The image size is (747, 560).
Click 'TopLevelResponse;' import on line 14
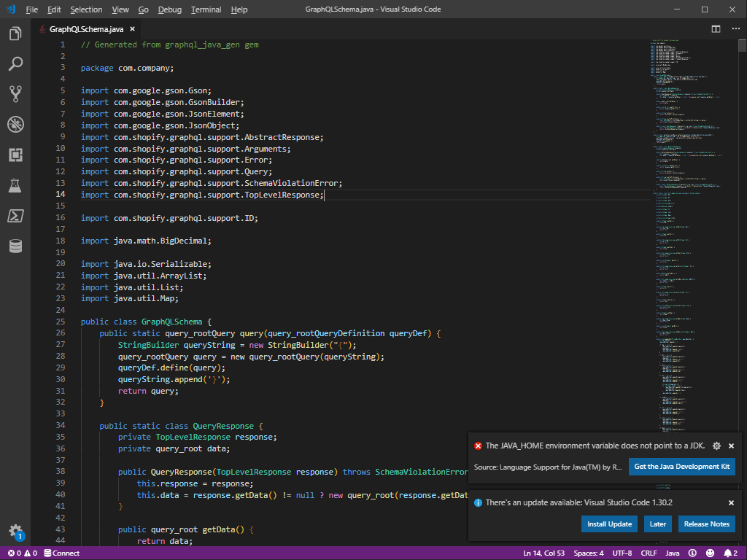(x=285, y=195)
